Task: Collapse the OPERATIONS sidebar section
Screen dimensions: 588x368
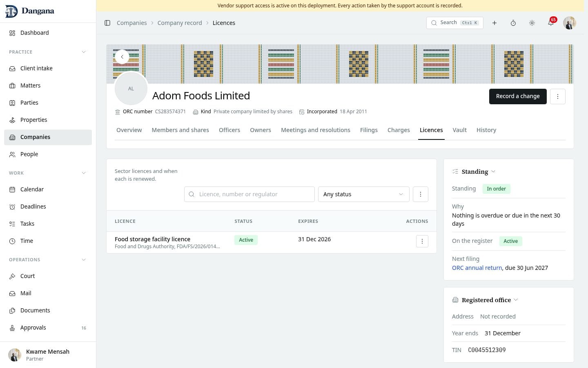Action: pos(84,260)
